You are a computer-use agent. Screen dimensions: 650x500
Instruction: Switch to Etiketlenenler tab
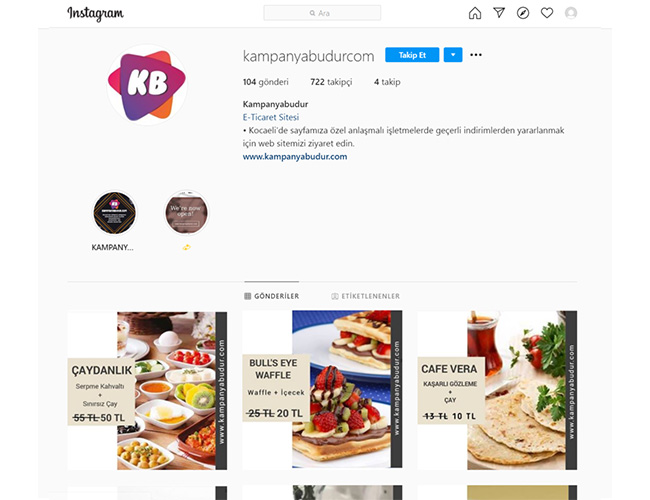coord(366,296)
